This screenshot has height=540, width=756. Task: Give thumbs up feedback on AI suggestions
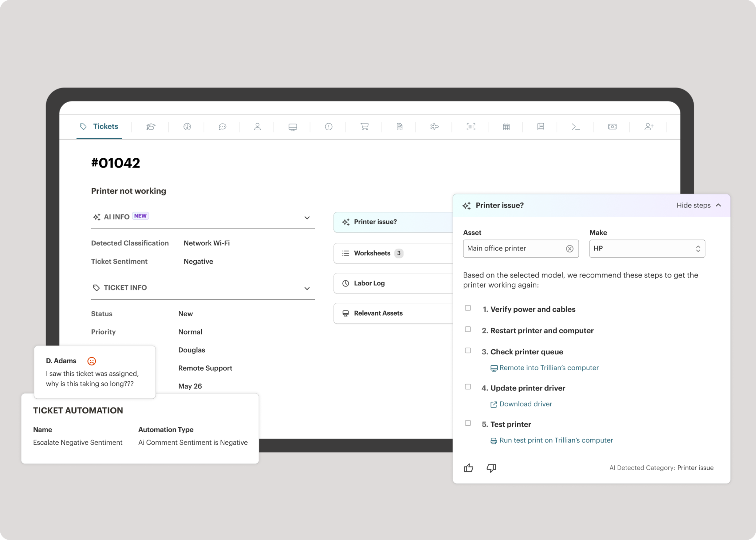[468, 468]
